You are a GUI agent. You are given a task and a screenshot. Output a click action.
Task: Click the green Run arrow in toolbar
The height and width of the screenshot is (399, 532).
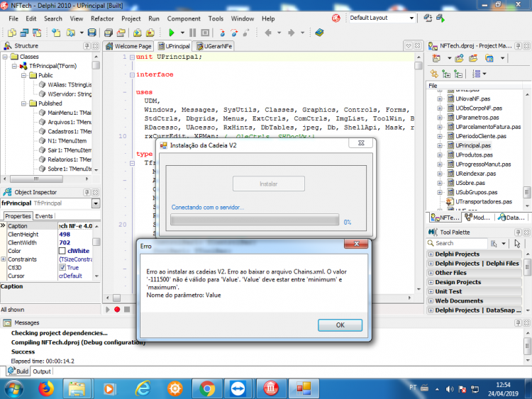tap(172, 33)
